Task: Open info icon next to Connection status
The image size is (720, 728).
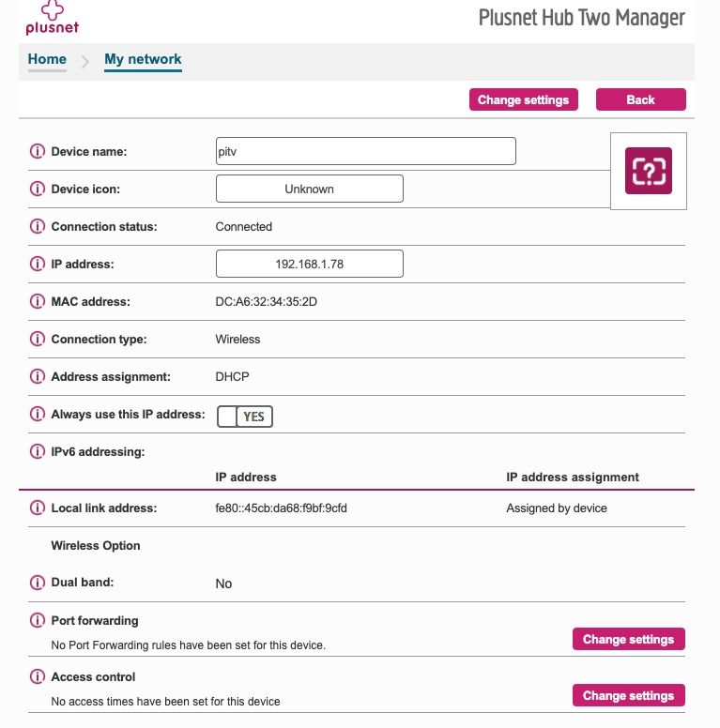Action: click(38, 226)
